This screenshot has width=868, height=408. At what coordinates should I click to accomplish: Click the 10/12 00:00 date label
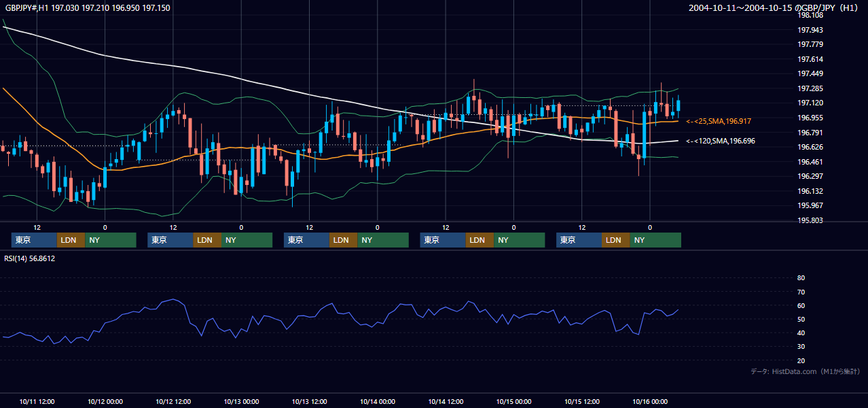(105, 401)
